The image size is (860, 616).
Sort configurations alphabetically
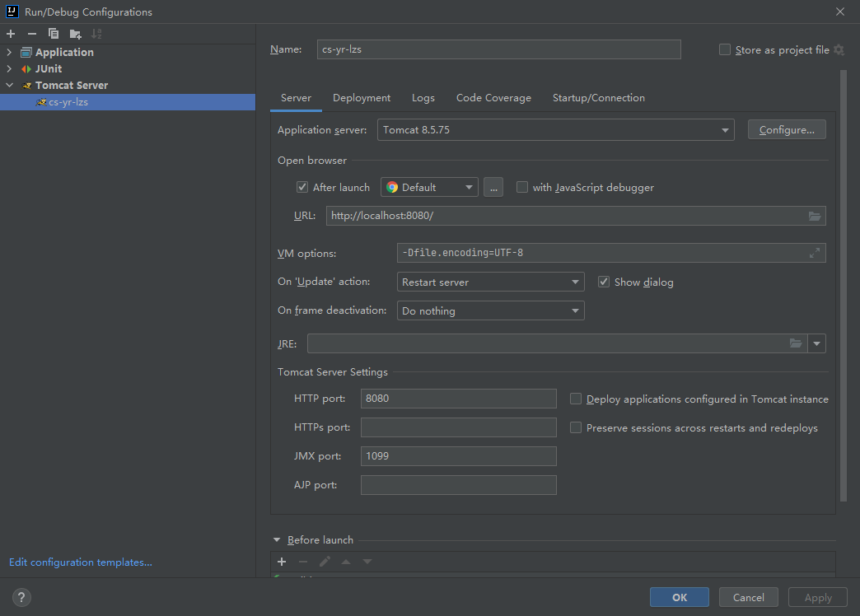pyautogui.click(x=96, y=34)
